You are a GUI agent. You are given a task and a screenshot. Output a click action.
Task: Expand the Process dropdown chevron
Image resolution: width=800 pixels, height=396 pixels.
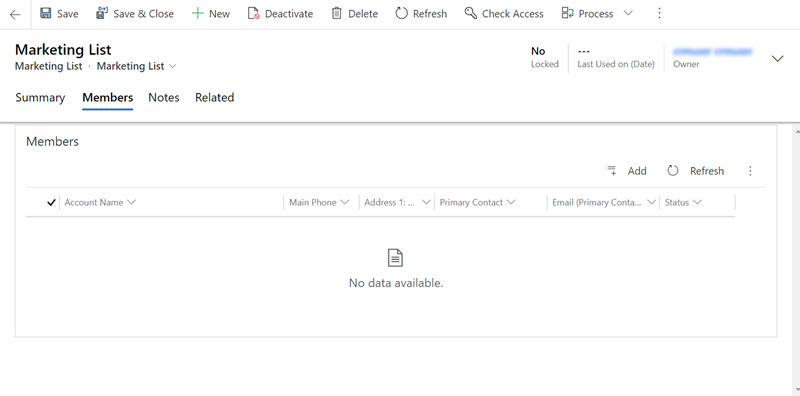coord(628,13)
